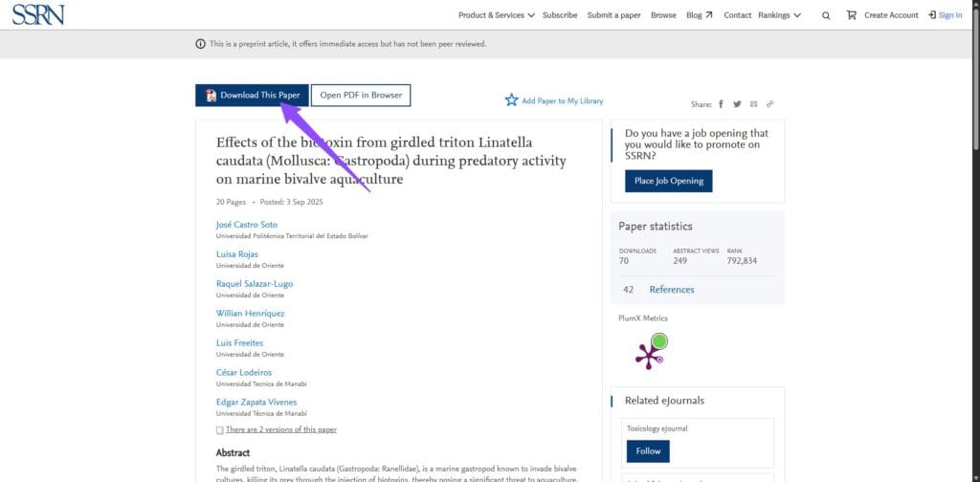Viewport: 980px width, 482px height.
Task: Click the paper title heading
Action: tap(391, 161)
